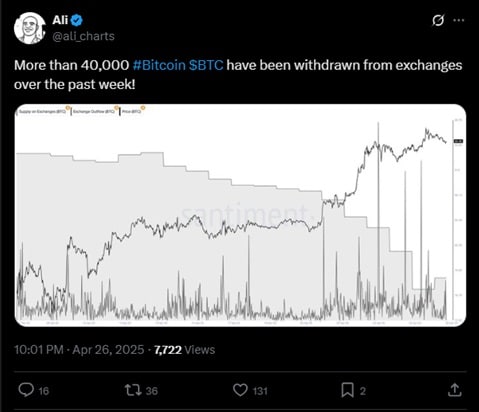
Task: Click the reply speech bubble icon
Action: tap(26, 390)
